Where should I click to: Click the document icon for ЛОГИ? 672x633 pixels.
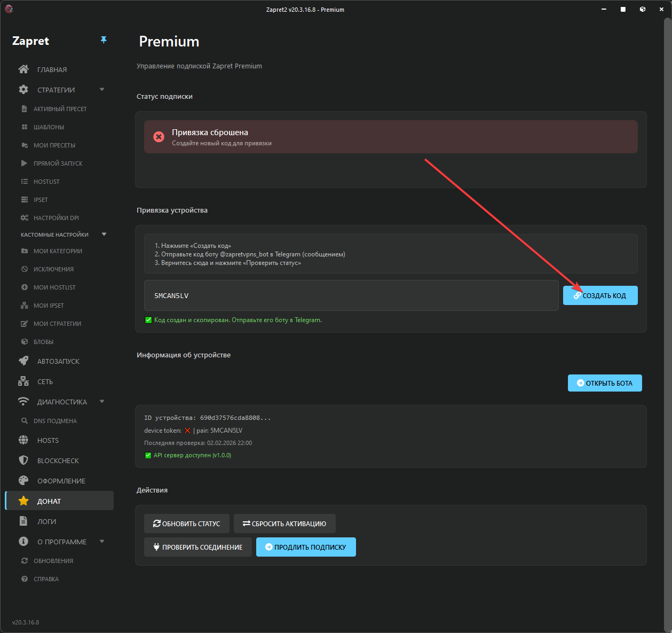coord(23,521)
